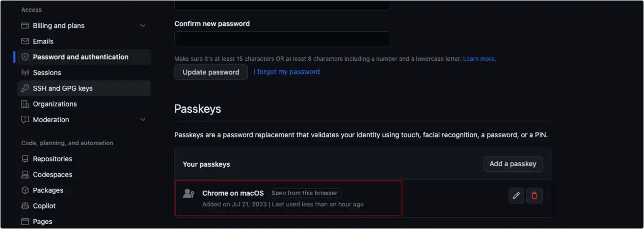Click the Add a passkey button
Screen dimensions: 644x229
[x=513, y=164]
